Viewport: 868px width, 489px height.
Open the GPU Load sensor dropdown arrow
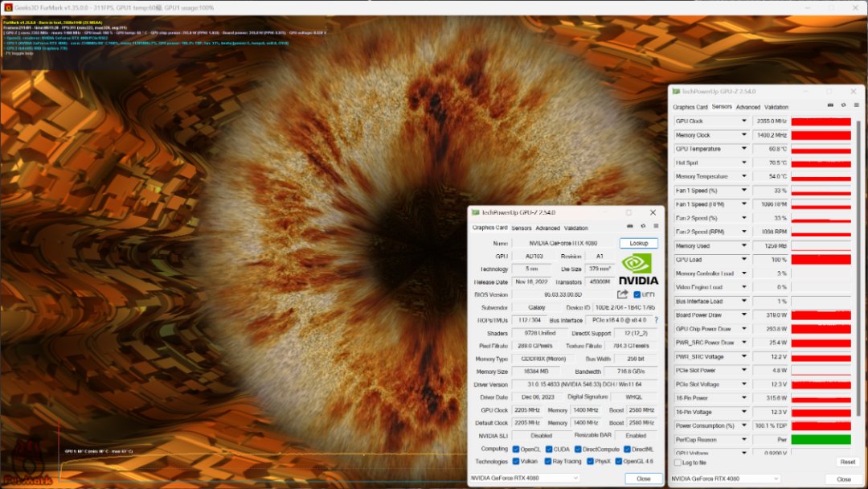(x=744, y=260)
